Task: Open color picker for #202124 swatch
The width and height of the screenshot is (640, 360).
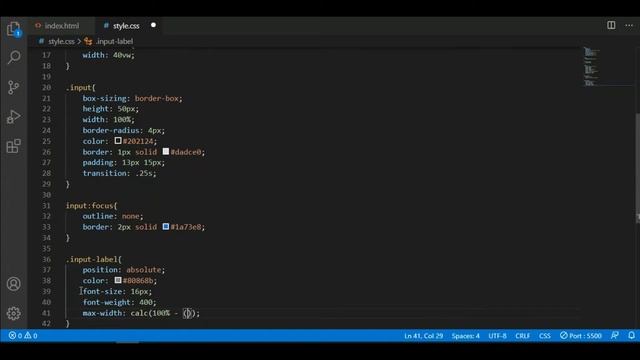Action: [118, 141]
